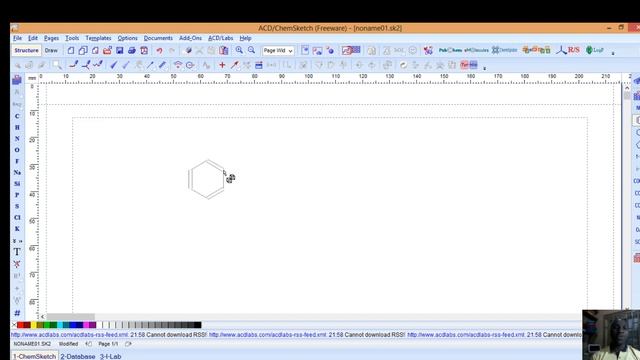Select the Sulfur atom S

click(x=17, y=206)
